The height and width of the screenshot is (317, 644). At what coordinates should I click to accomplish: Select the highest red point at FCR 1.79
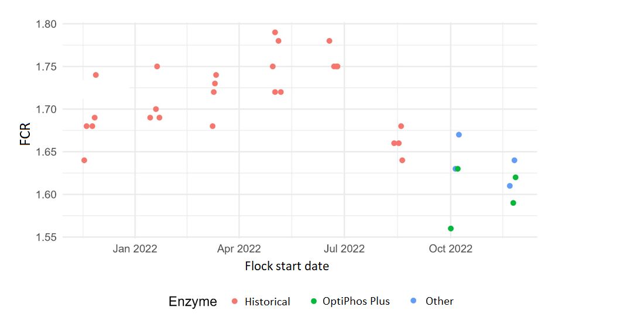pos(275,32)
